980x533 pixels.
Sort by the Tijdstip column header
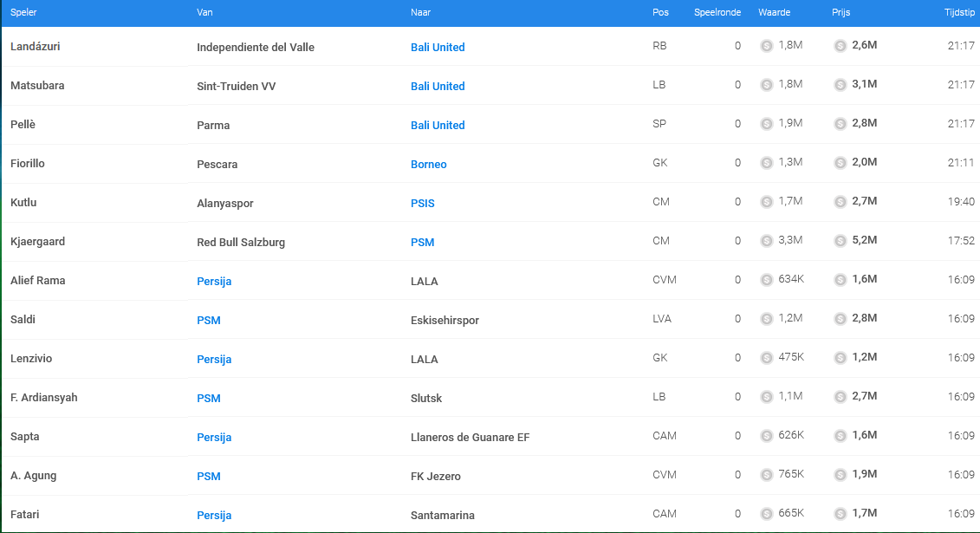959,12
